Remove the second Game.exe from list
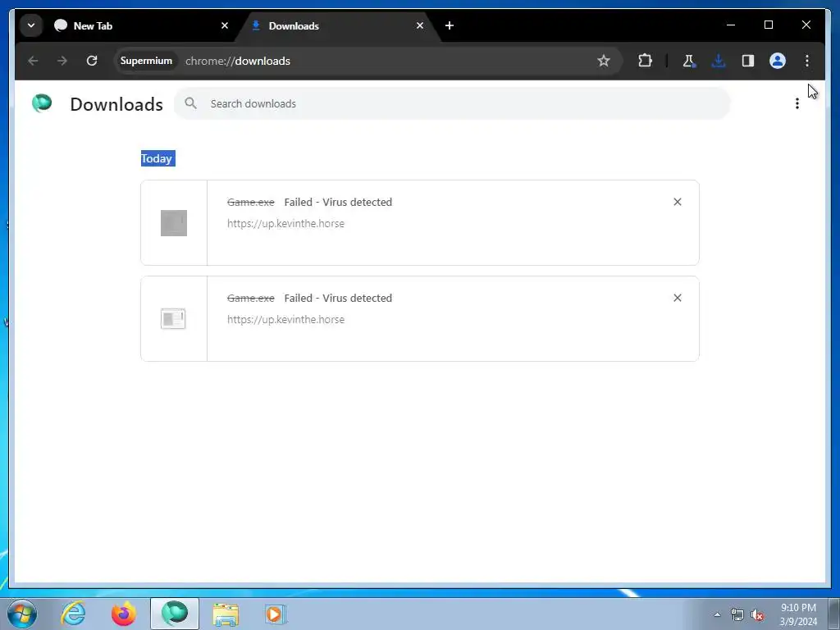Screen dimensions: 840x630 (677, 298)
